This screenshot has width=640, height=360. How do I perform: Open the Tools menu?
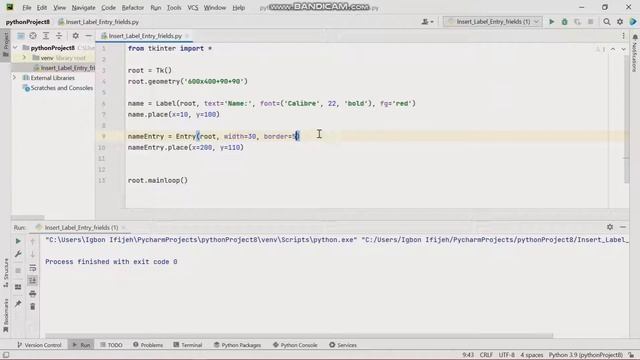(x=174, y=8)
